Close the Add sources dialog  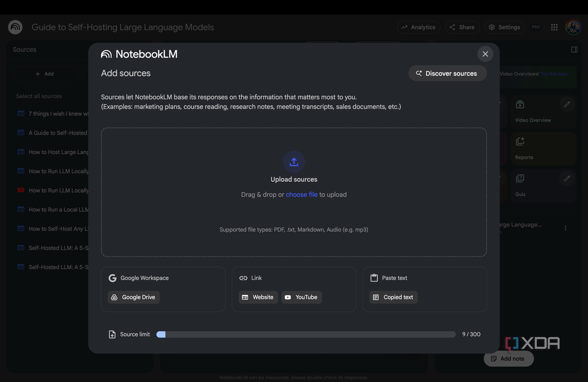(x=485, y=54)
